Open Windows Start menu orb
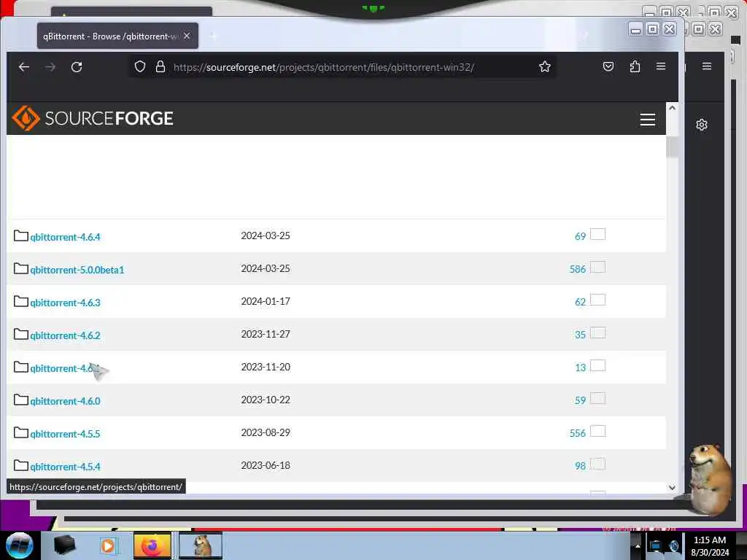Image resolution: width=747 pixels, height=560 pixels. tap(20, 545)
